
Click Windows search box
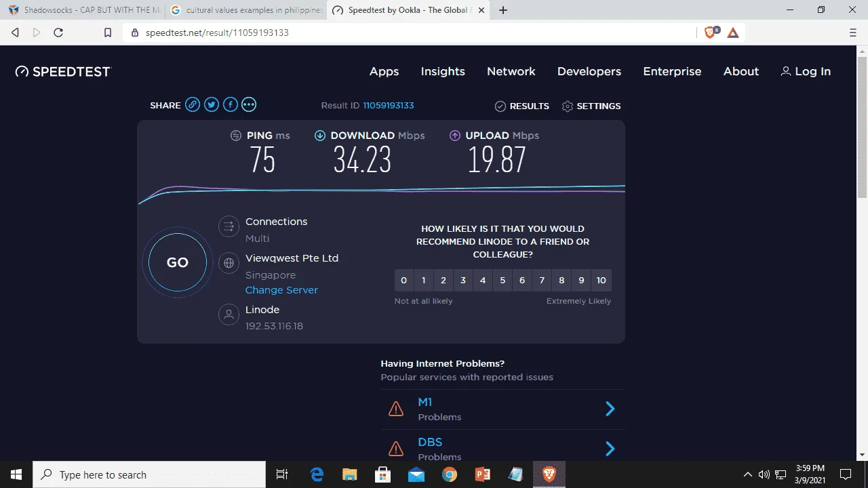pyautogui.click(x=149, y=474)
